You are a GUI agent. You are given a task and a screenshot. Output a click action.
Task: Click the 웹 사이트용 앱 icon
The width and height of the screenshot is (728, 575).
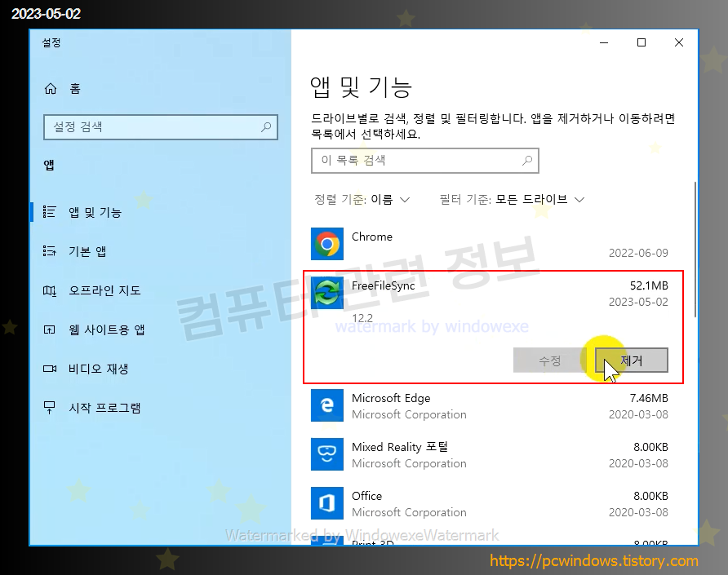pos(49,330)
